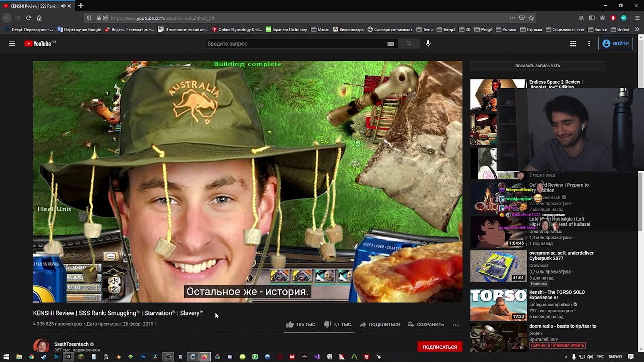Open the Japanese Dictionary bookmark

286,29
